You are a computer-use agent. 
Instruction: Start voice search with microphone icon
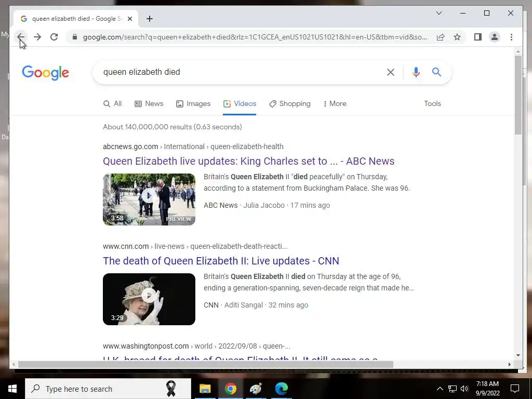click(x=416, y=72)
